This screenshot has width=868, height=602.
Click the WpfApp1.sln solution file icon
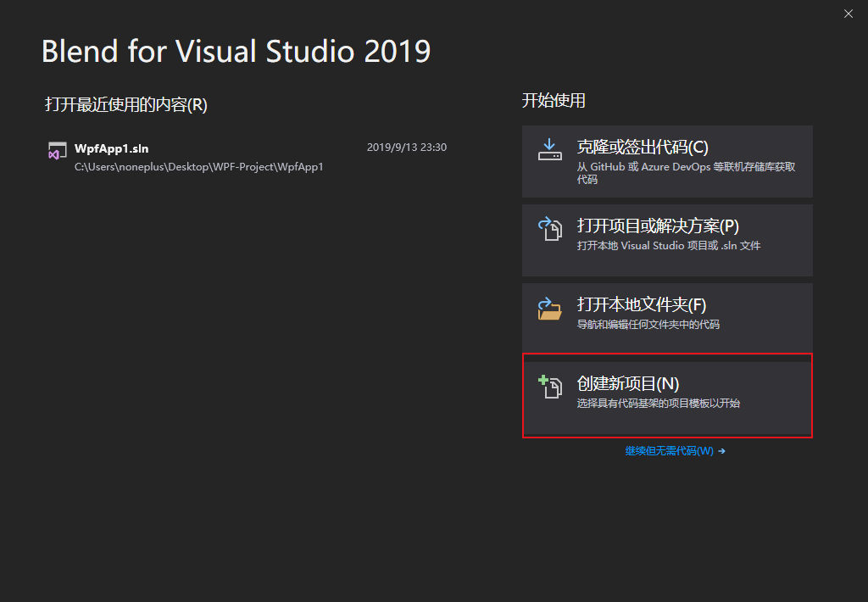[x=57, y=151]
